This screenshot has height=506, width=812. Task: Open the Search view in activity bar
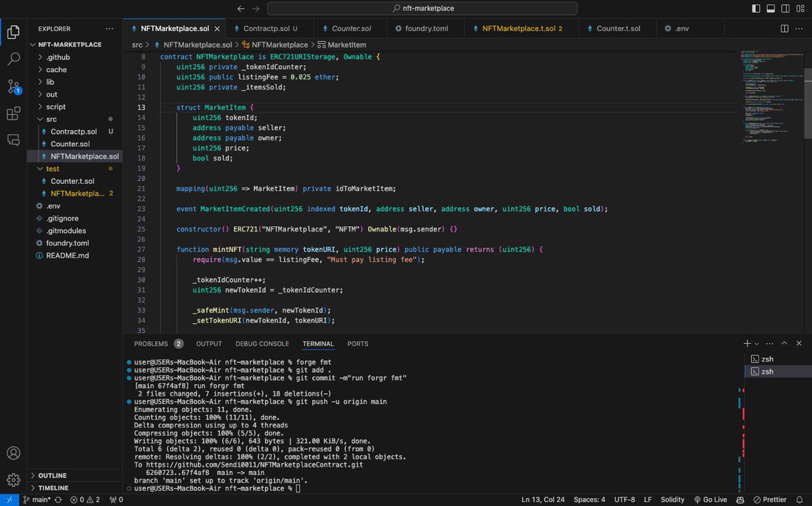pyautogui.click(x=14, y=59)
